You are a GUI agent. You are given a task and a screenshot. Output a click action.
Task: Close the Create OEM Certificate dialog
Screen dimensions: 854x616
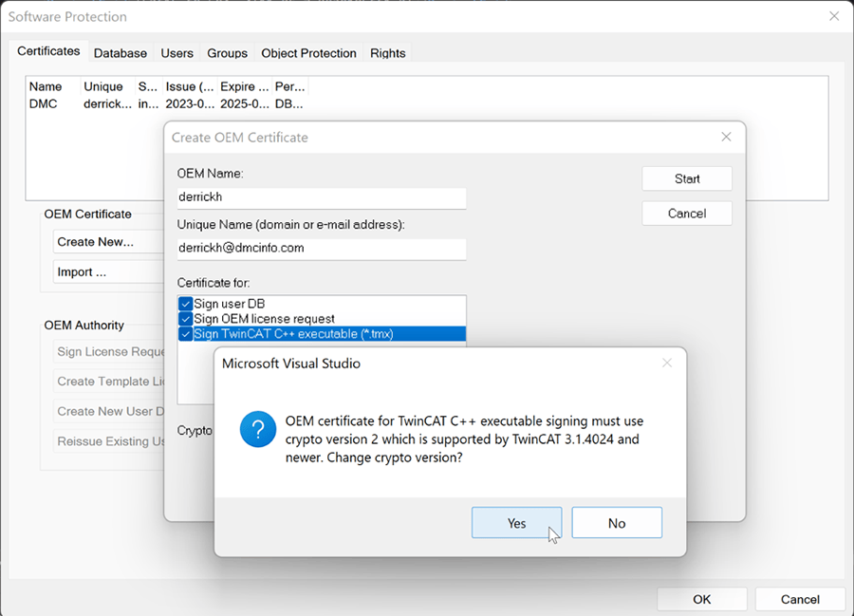pos(726,137)
